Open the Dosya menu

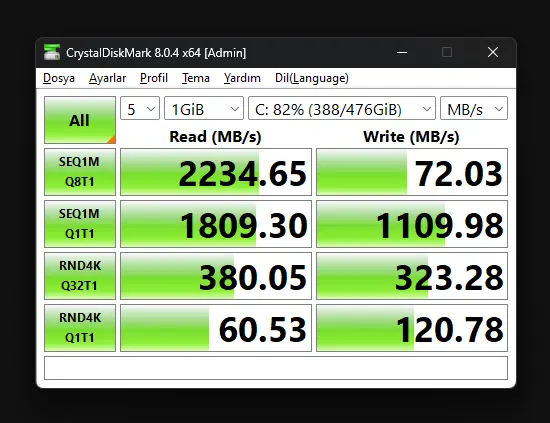click(x=59, y=78)
